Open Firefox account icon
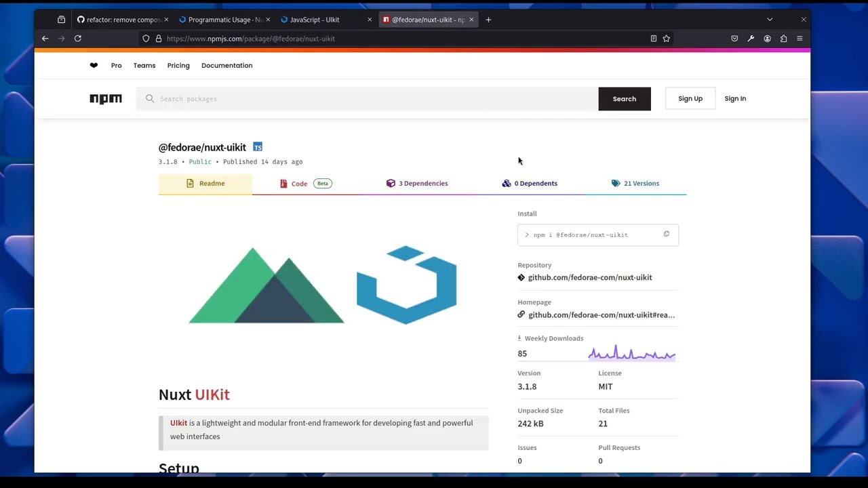Screen dimensions: 868x488 click(767, 39)
